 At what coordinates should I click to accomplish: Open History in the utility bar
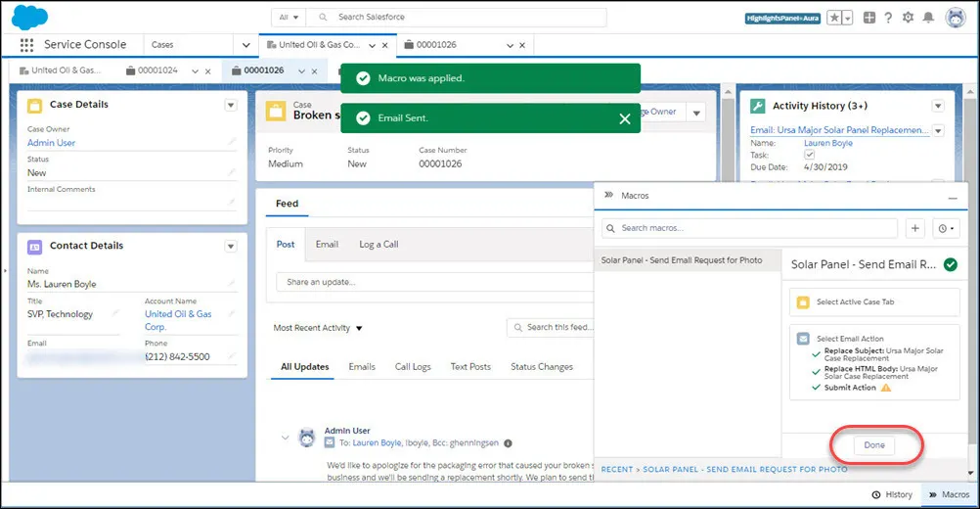point(893,494)
